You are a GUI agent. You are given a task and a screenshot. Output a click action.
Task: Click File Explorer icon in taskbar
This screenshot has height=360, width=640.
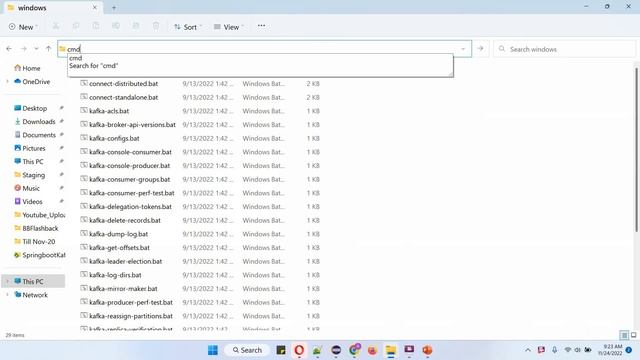coord(391,350)
